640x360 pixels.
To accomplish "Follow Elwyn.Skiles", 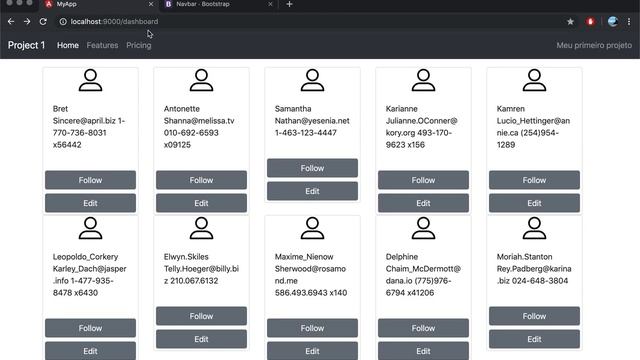I will pos(201,316).
